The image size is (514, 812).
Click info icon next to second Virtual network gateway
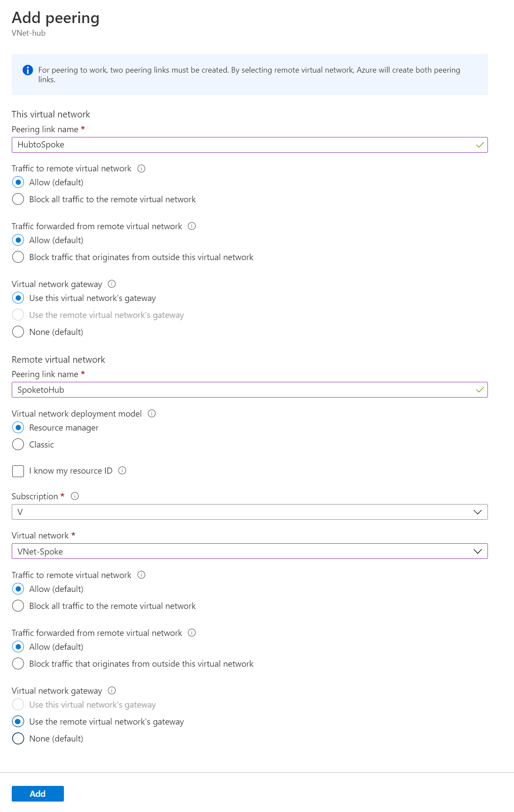click(x=112, y=691)
